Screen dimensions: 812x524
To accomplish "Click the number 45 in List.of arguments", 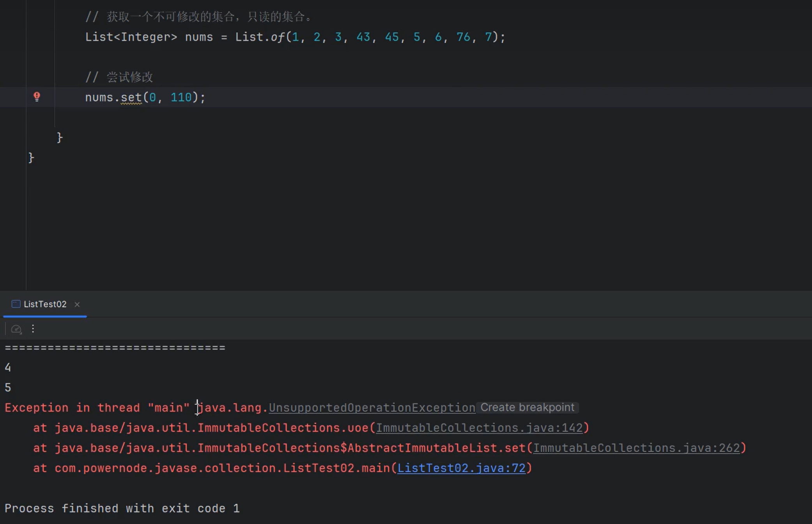I will click(x=392, y=37).
